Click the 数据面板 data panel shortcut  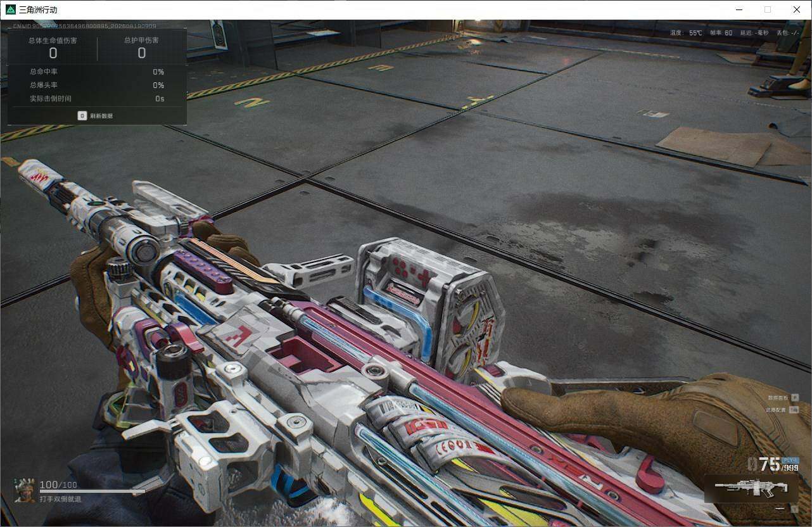click(783, 398)
